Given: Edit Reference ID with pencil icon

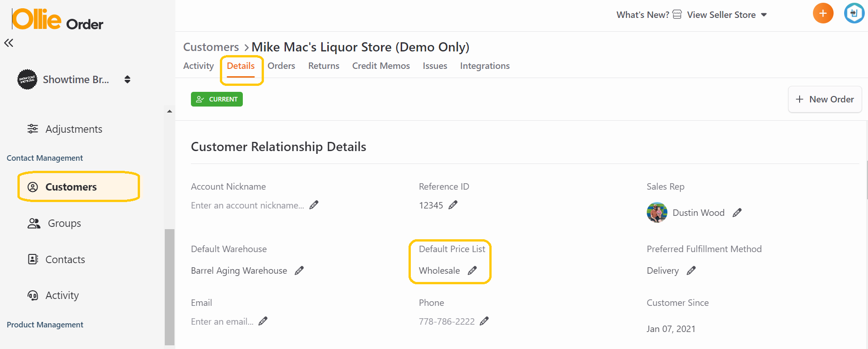Looking at the screenshot, I should [x=453, y=205].
